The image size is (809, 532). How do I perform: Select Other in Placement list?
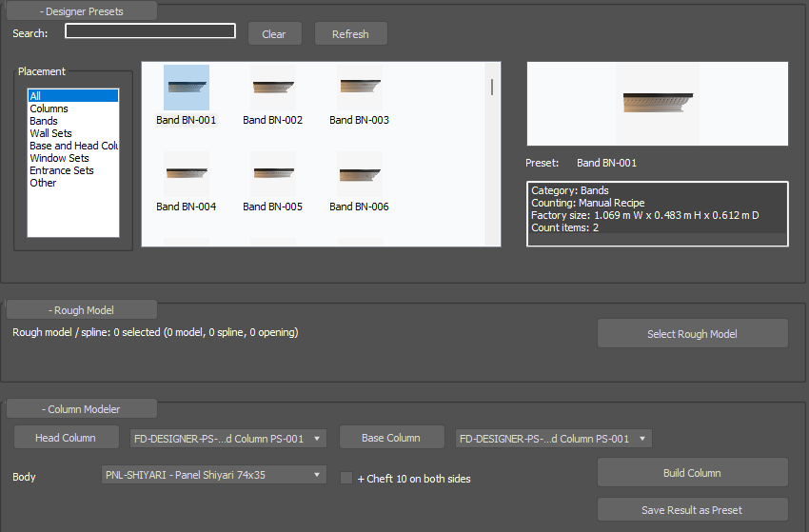coord(73,183)
